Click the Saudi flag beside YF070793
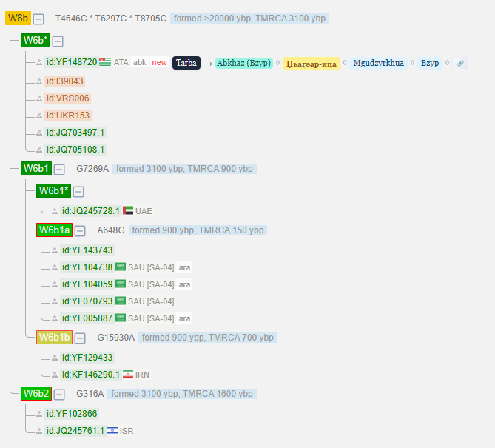The image size is (495, 448). click(x=121, y=301)
